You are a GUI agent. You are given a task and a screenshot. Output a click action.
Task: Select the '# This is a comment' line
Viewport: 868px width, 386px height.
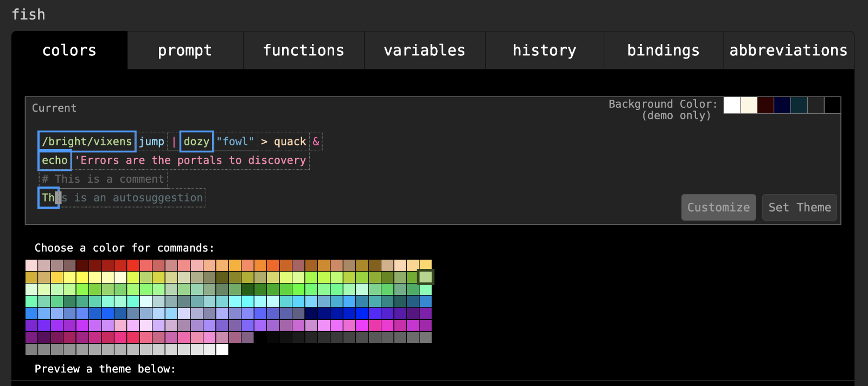(103, 179)
